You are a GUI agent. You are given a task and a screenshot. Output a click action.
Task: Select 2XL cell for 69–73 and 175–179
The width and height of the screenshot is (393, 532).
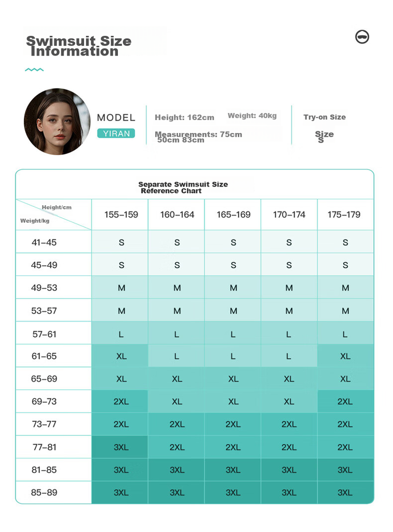(345, 402)
